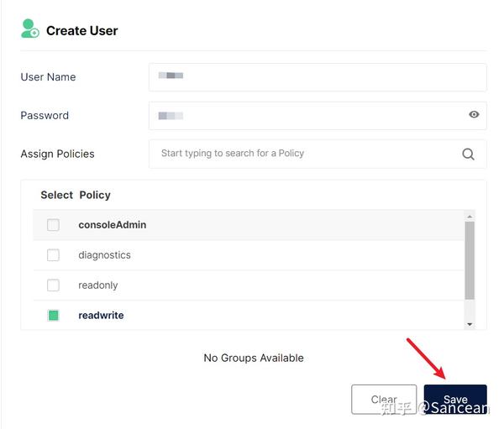Select the consoleAdmin policy name
Image resolution: width=504 pixels, height=429 pixels.
tap(113, 225)
